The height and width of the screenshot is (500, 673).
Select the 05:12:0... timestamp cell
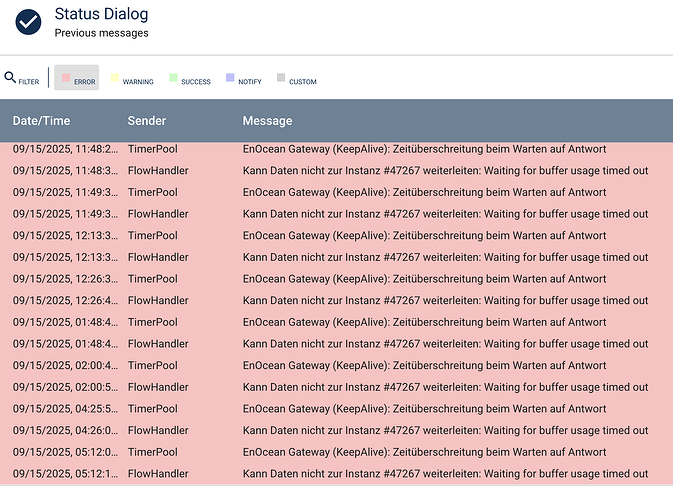click(65, 452)
